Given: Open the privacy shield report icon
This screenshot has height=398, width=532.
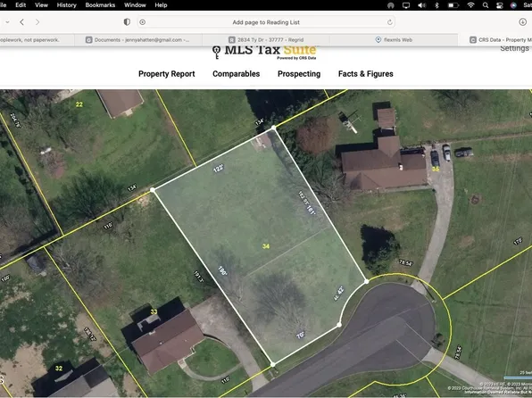Looking at the screenshot, I should click(127, 22).
